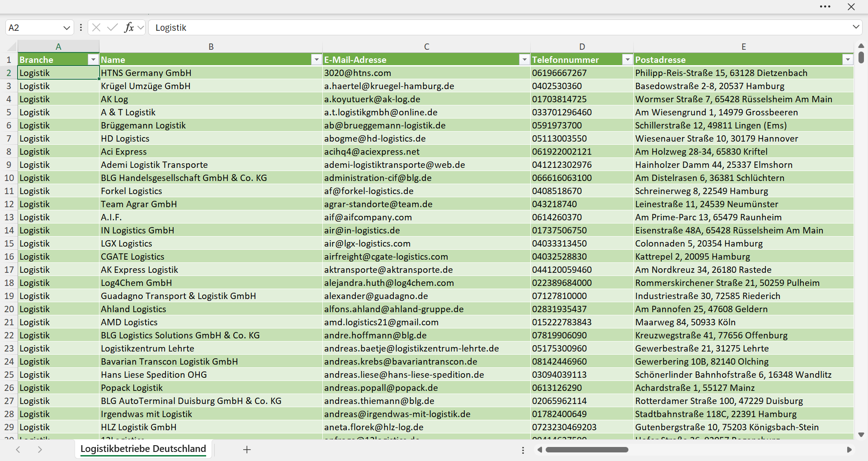The height and width of the screenshot is (461, 868).
Task: Expand the formula bar
Action: tap(856, 27)
